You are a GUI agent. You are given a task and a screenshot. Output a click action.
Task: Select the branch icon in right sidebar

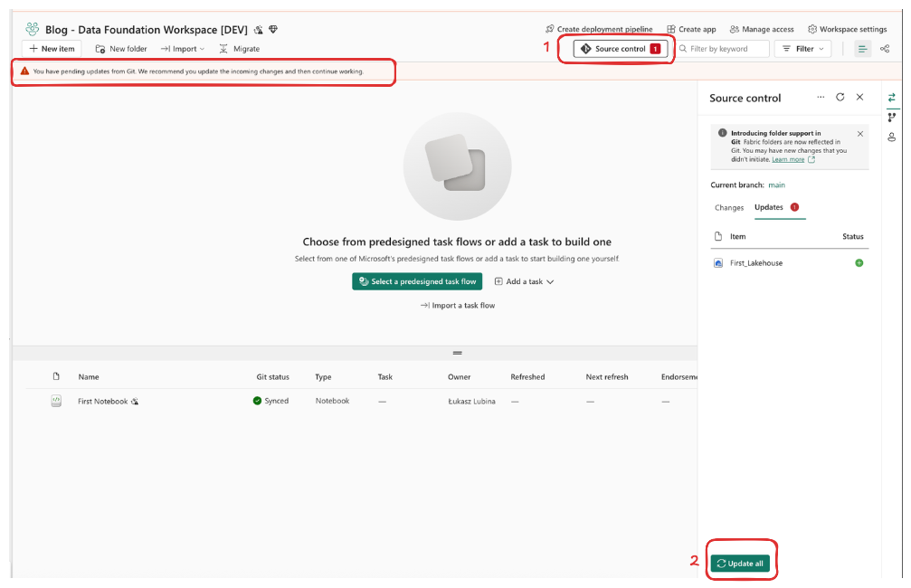click(x=892, y=117)
